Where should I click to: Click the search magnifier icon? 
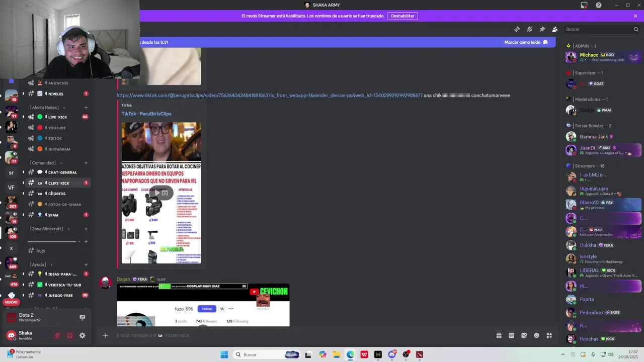(x=635, y=29)
